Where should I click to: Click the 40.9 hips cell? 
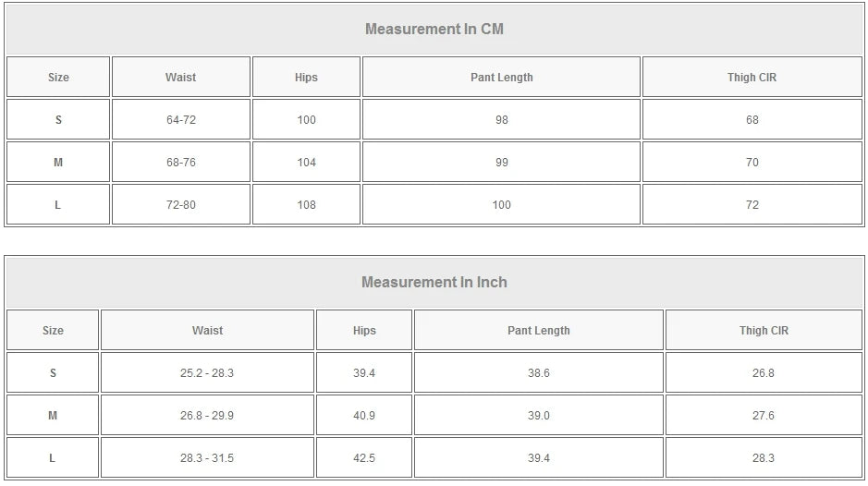click(x=364, y=416)
